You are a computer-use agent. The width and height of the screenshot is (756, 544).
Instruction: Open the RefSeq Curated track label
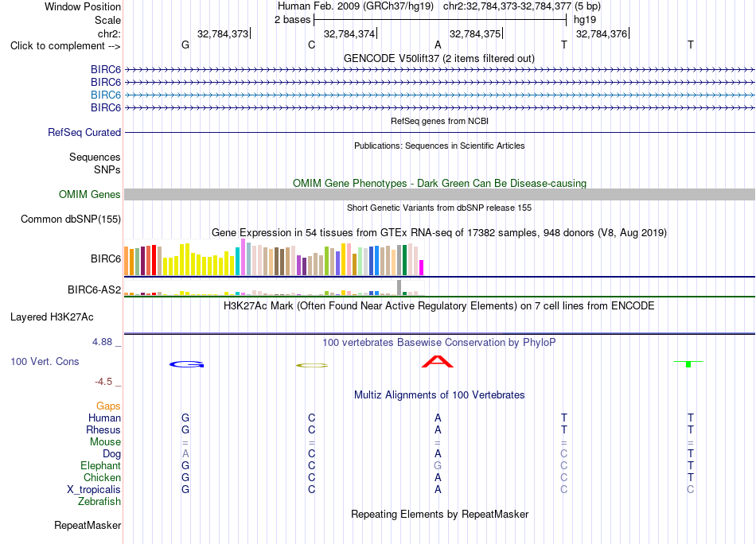point(84,132)
